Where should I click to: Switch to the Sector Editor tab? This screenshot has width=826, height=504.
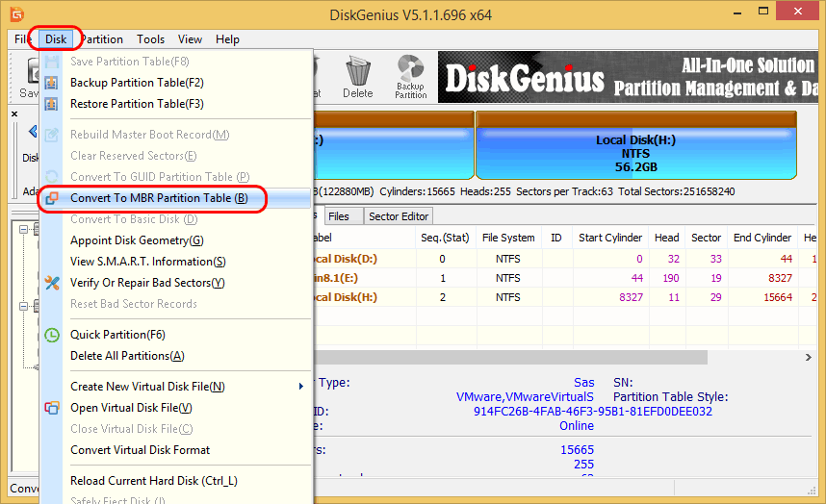[399, 216]
